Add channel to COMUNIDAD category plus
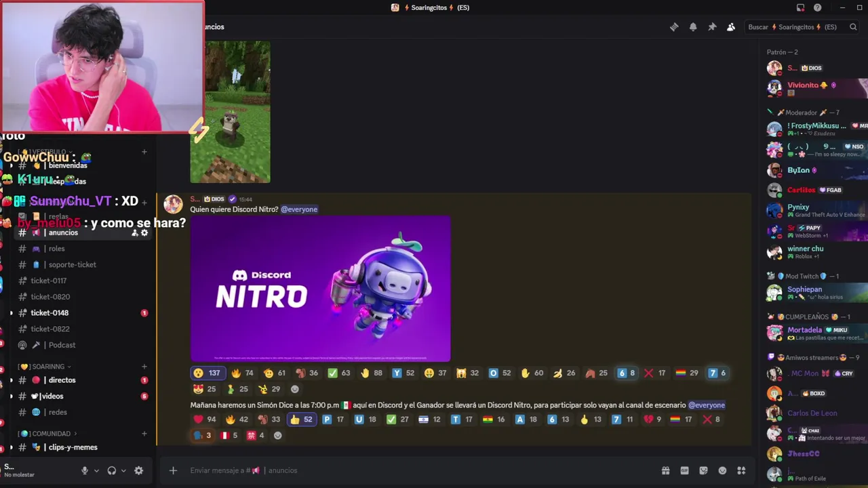The image size is (868, 488). pyautogui.click(x=144, y=434)
